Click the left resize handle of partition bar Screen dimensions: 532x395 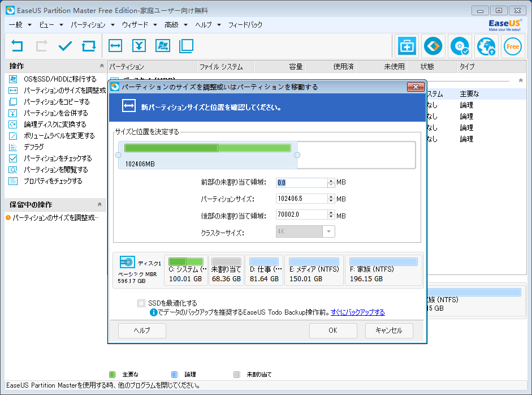pyautogui.click(x=118, y=155)
